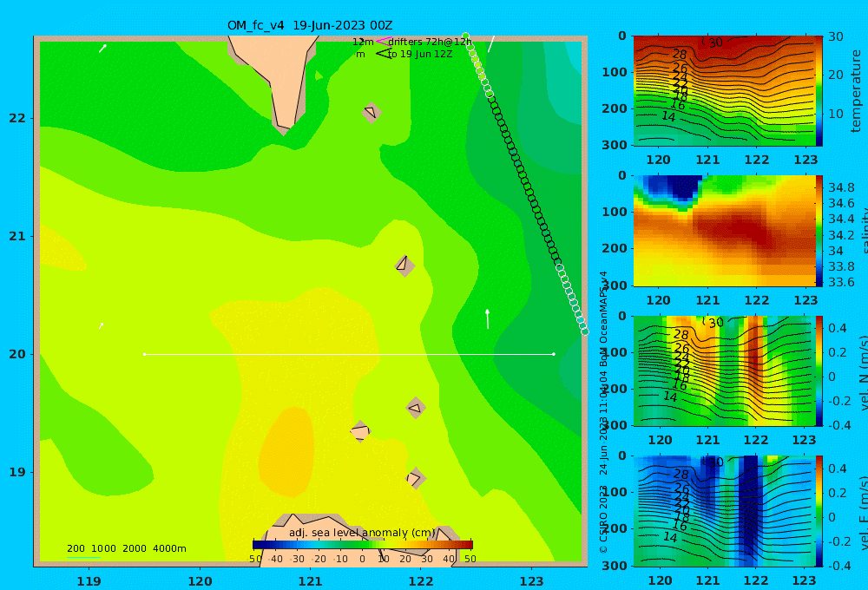This screenshot has height=590, width=868.
Task: Click longitude label 119 on main map
Action: pos(89,581)
